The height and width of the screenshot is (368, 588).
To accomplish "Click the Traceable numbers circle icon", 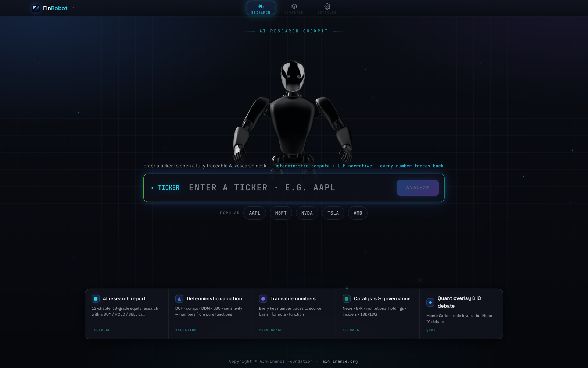I will point(263,299).
